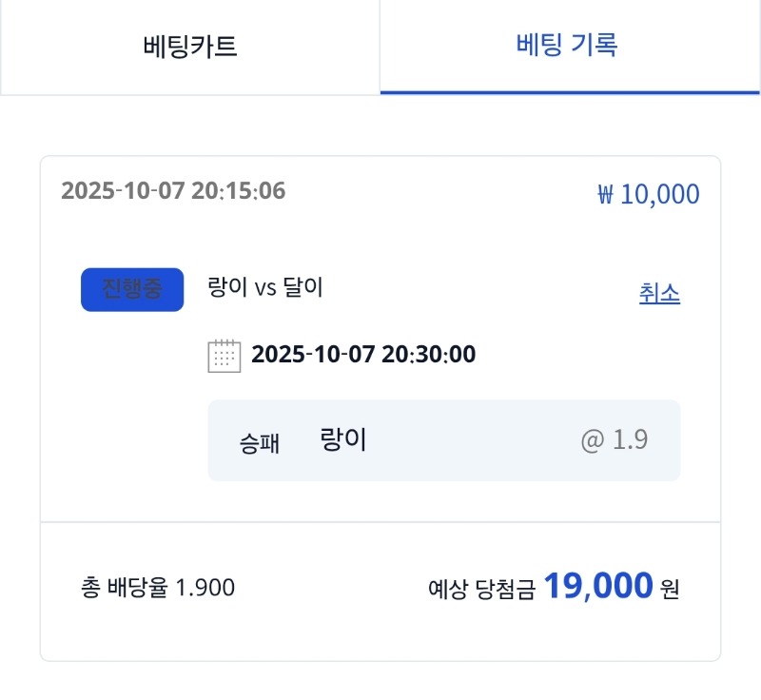The height and width of the screenshot is (700, 761).
Task: Select the 10,000 stake amount
Action: (x=659, y=195)
